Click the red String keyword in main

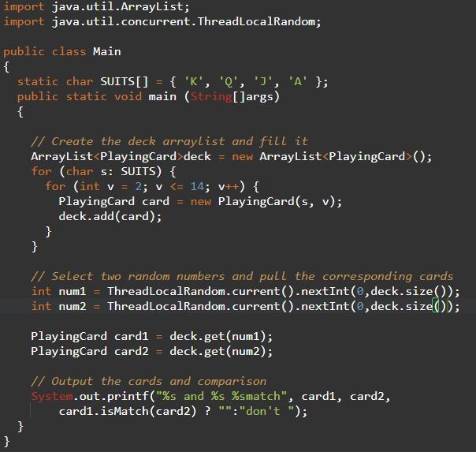pyautogui.click(x=211, y=96)
